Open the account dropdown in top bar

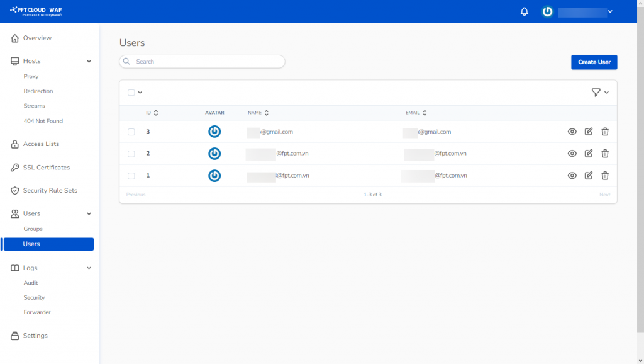click(x=609, y=11)
